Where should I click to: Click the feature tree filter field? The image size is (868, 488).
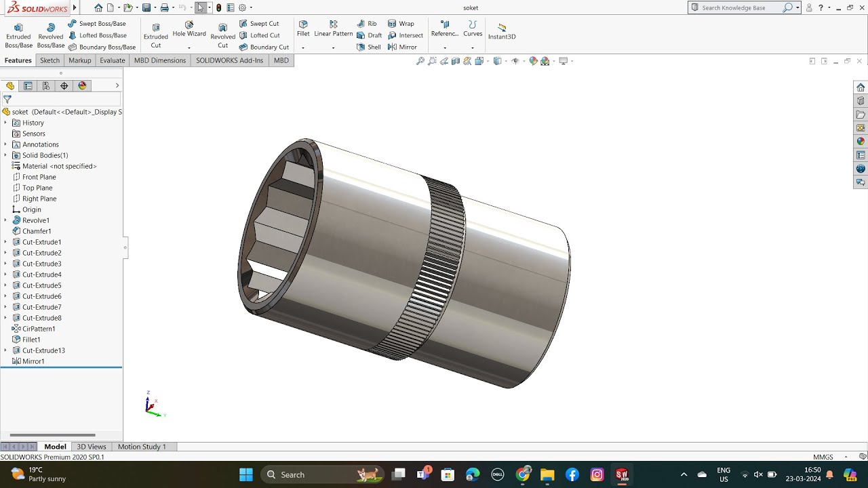coord(62,99)
